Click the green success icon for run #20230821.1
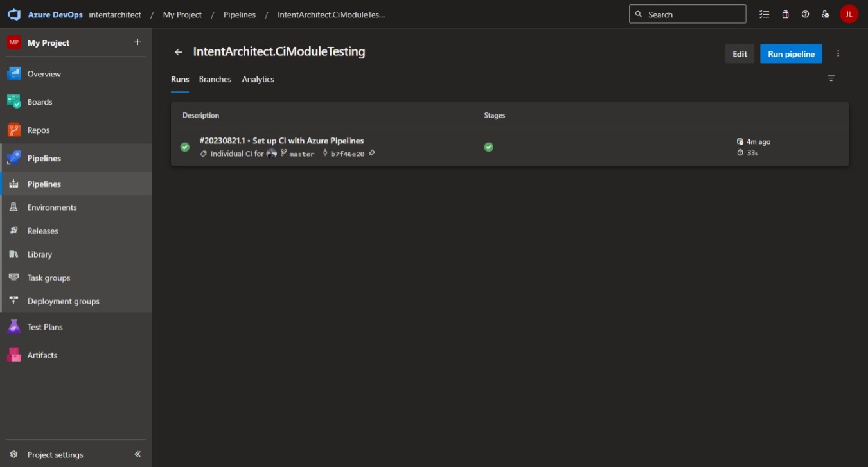 tap(185, 147)
